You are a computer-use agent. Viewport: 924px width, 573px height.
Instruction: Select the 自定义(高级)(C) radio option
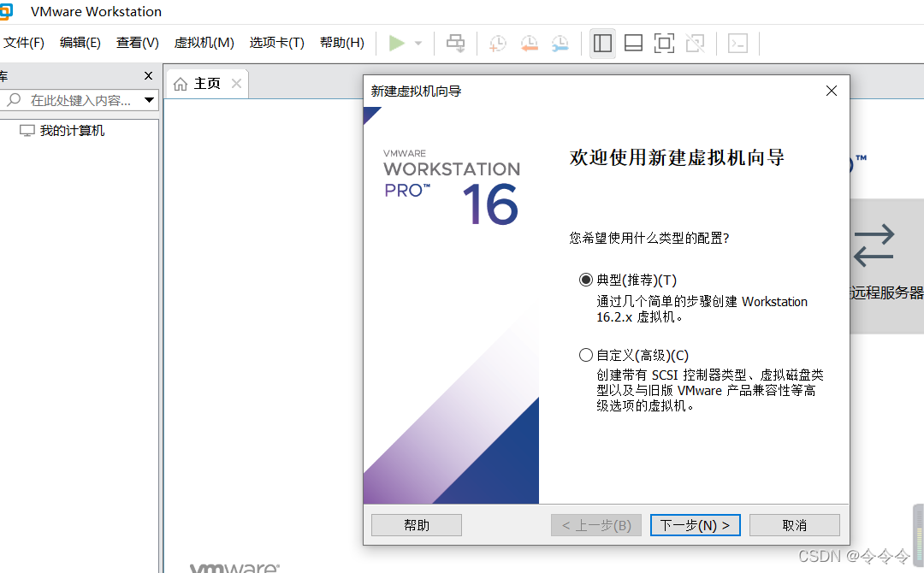pos(586,355)
